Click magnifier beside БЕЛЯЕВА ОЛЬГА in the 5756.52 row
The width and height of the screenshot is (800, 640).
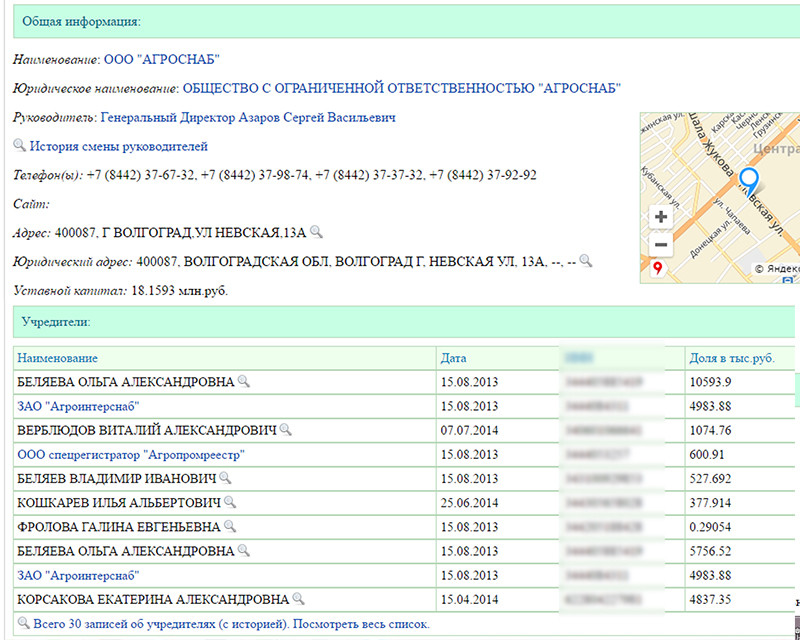coord(244,550)
